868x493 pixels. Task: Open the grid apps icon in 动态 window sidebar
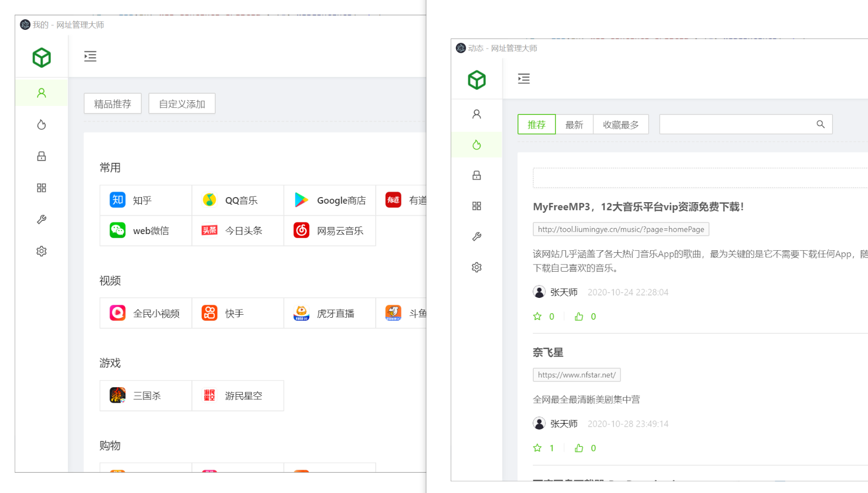click(477, 206)
